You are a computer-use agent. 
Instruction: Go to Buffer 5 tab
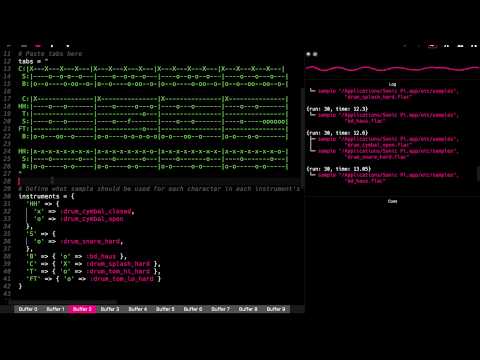(x=165, y=309)
